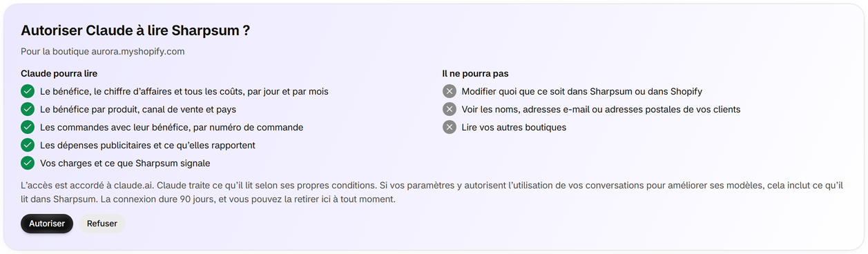Click the Autoriser button

pos(47,224)
